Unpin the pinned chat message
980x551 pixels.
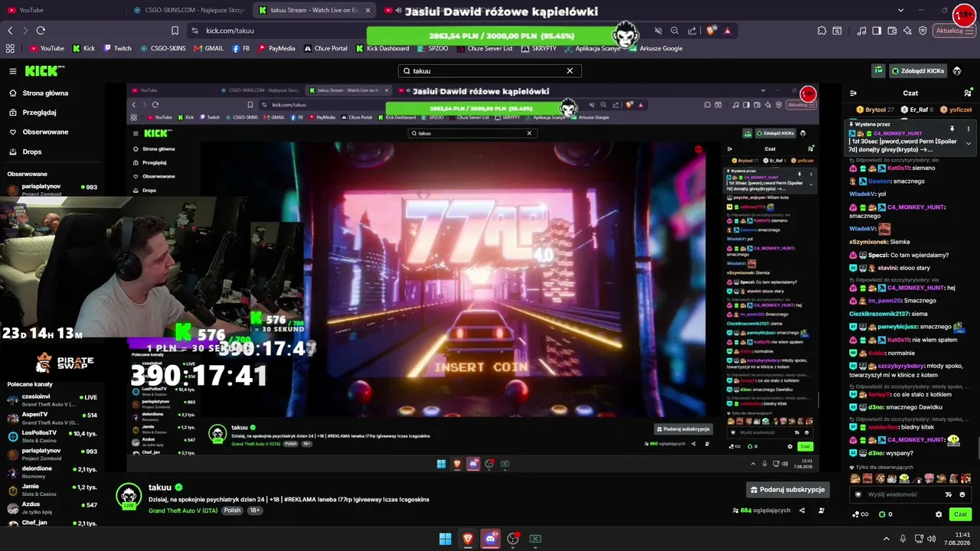tap(952, 129)
